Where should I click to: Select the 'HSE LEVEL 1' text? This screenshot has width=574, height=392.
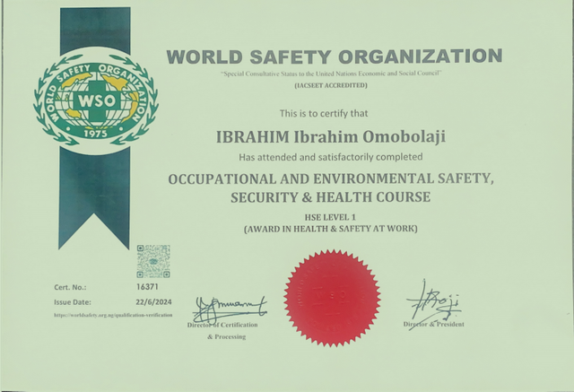pos(330,217)
